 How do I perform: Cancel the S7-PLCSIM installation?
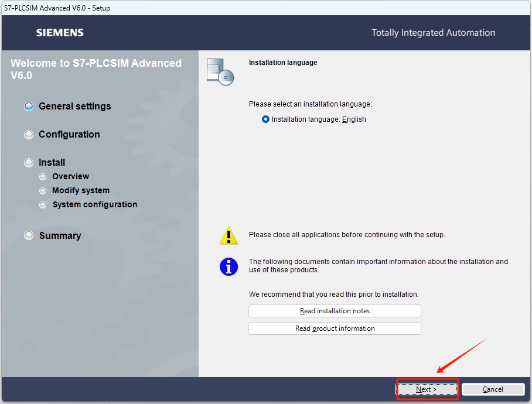pyautogui.click(x=493, y=389)
